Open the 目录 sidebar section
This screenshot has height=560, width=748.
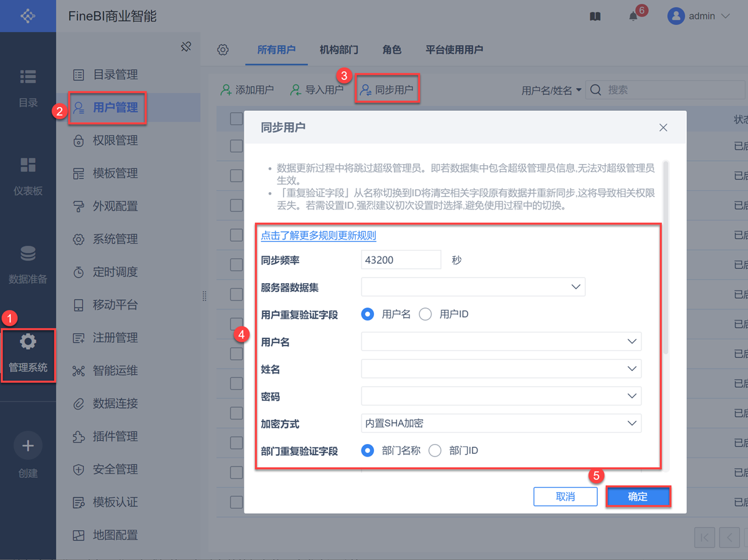pyautogui.click(x=28, y=88)
